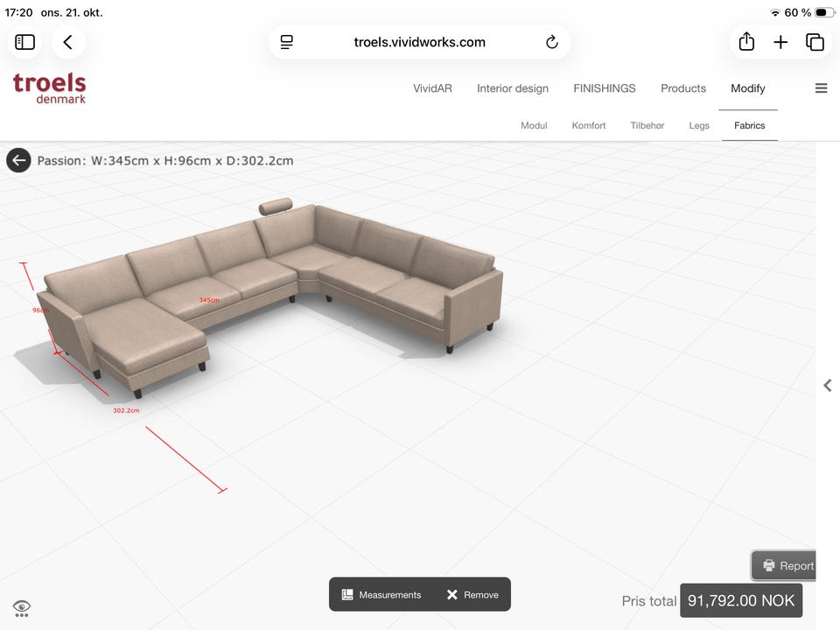Click the 91,792.00 NOK total price
This screenshot has height=630, width=840.
tap(741, 600)
